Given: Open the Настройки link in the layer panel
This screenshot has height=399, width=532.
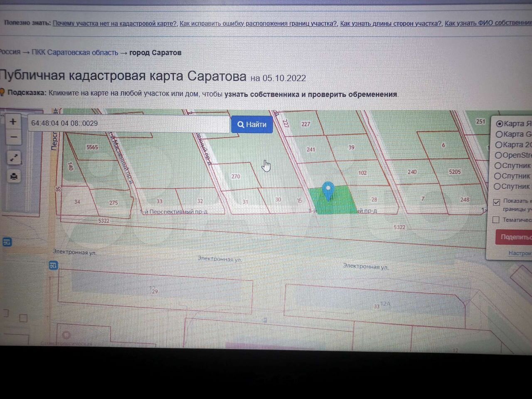Looking at the screenshot, I should [520, 253].
